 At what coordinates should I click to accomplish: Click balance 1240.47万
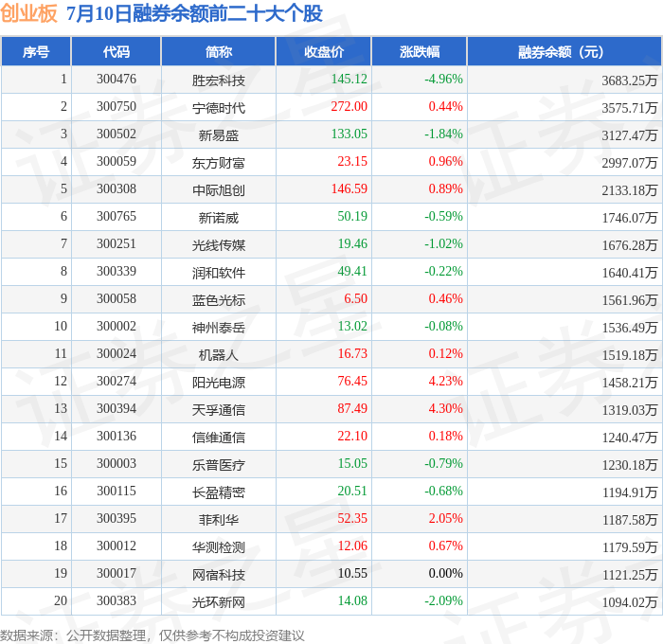630,438
